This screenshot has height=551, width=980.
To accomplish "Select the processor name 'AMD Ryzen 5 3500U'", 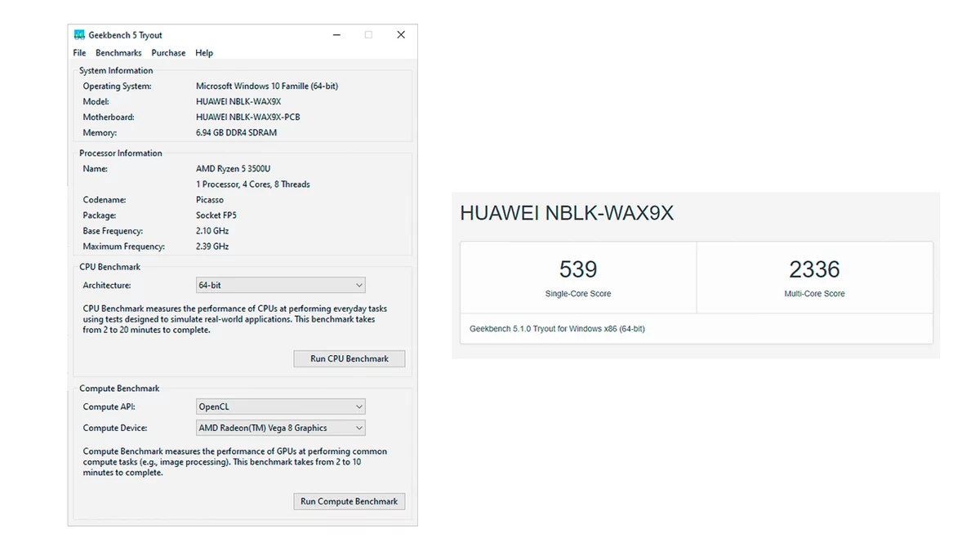I will [234, 169].
